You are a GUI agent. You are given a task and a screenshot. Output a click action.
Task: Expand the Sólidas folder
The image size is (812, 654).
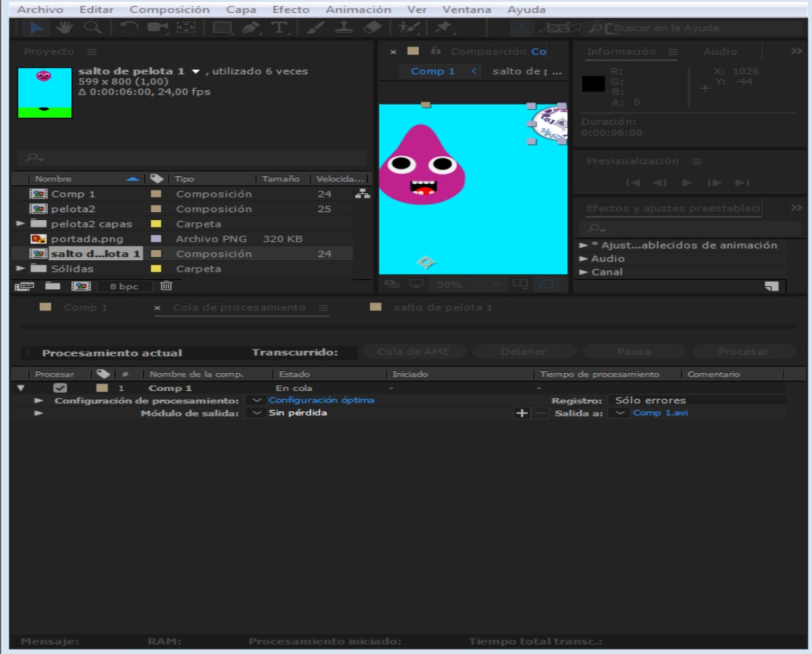20,268
